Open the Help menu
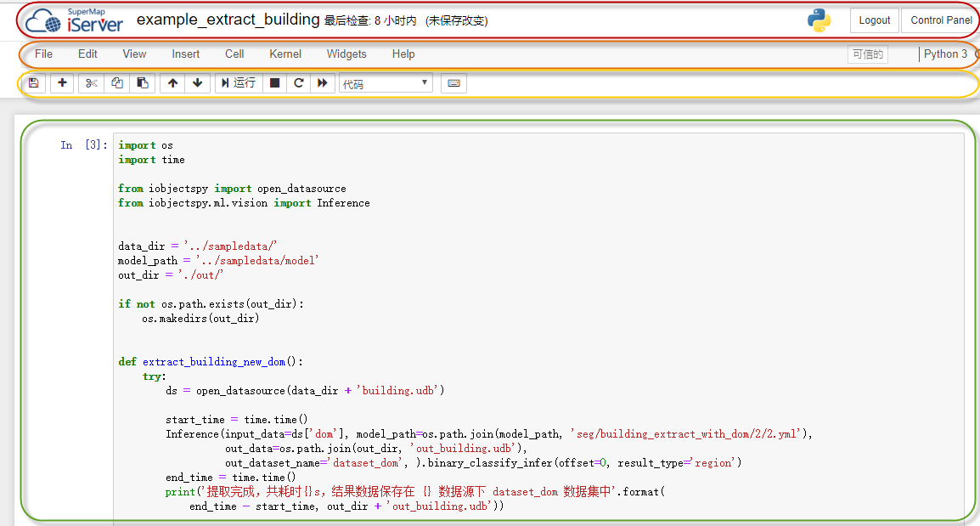This screenshot has height=526, width=980. click(x=403, y=54)
